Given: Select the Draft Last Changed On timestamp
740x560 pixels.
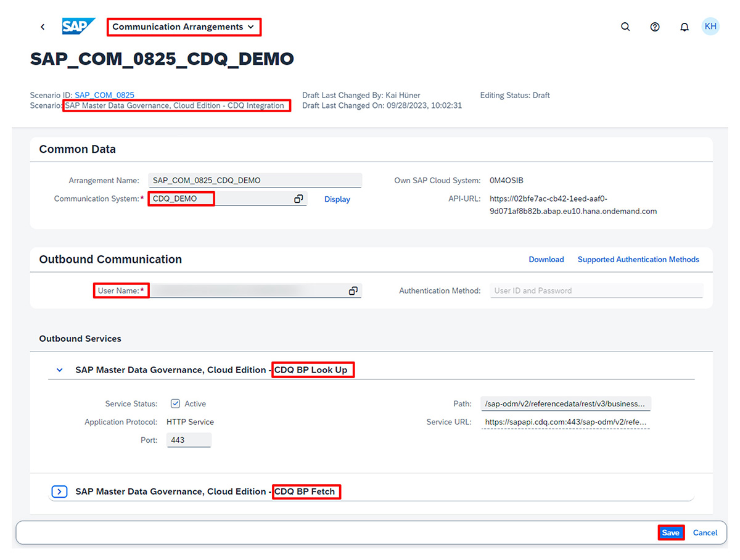Looking at the screenshot, I should (x=382, y=105).
